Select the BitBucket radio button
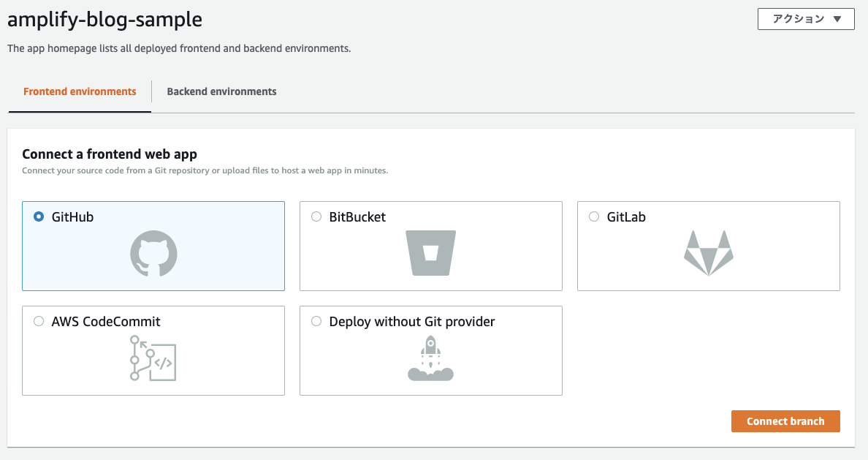 pyautogui.click(x=316, y=216)
